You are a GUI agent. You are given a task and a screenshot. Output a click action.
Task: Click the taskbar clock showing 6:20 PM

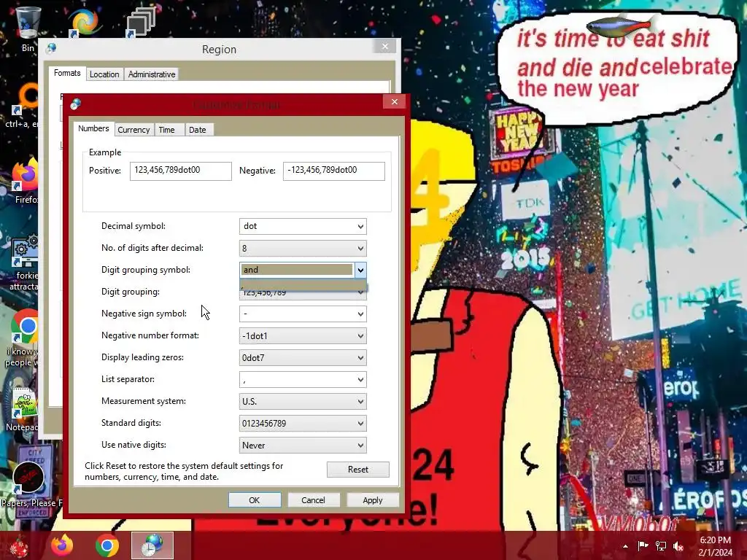[715, 546]
